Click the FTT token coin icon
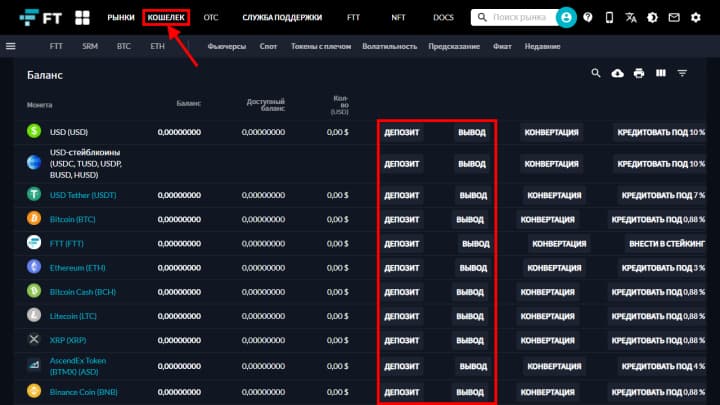The height and width of the screenshot is (405, 720). (34, 242)
